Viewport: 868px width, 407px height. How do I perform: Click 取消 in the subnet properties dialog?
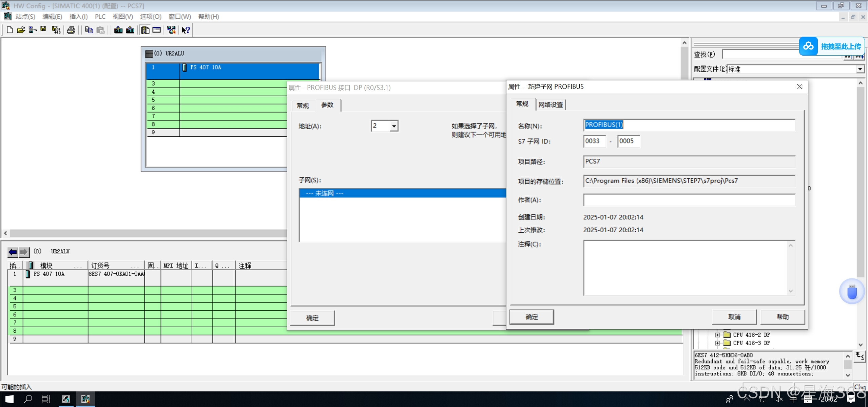(734, 317)
